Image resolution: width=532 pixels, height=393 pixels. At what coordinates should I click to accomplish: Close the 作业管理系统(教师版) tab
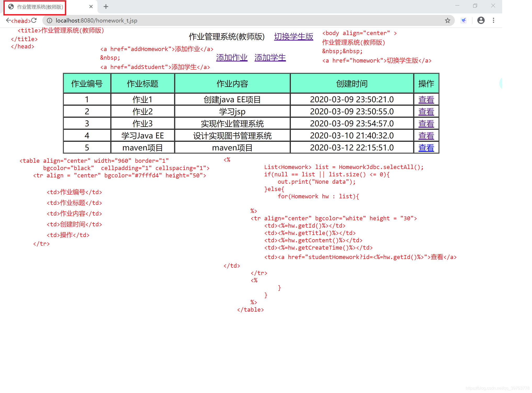point(91,7)
